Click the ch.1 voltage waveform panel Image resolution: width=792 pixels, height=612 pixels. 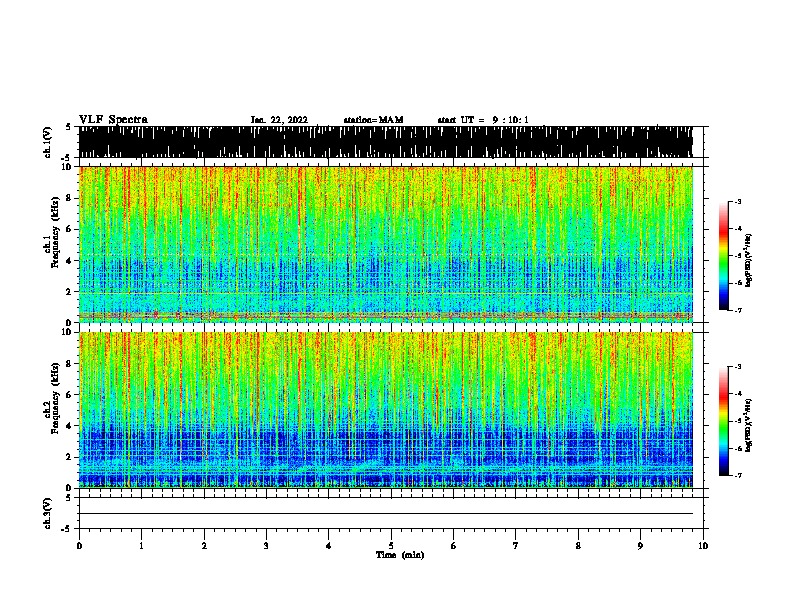pos(385,142)
